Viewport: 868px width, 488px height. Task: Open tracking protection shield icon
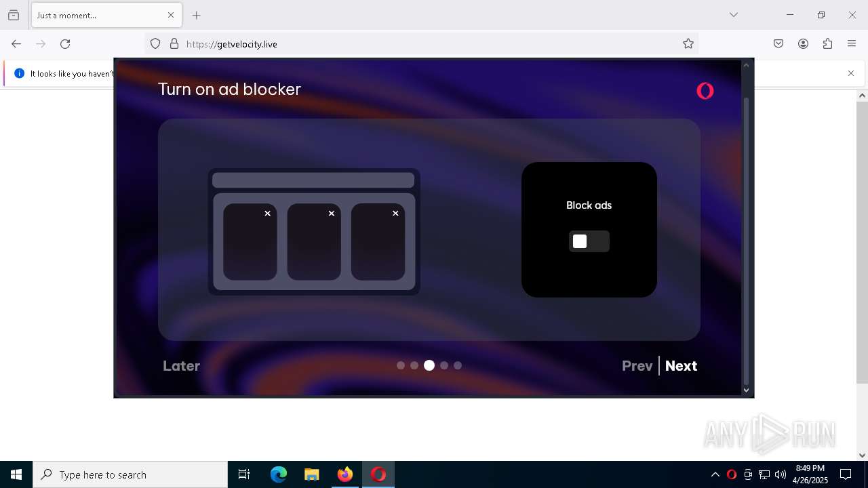coord(155,44)
